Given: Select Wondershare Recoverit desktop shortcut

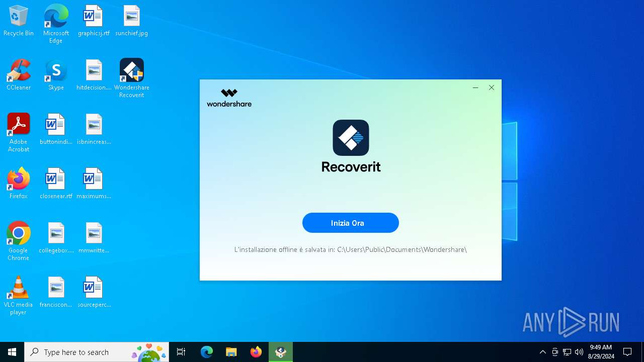Looking at the screenshot, I should pyautogui.click(x=131, y=78).
